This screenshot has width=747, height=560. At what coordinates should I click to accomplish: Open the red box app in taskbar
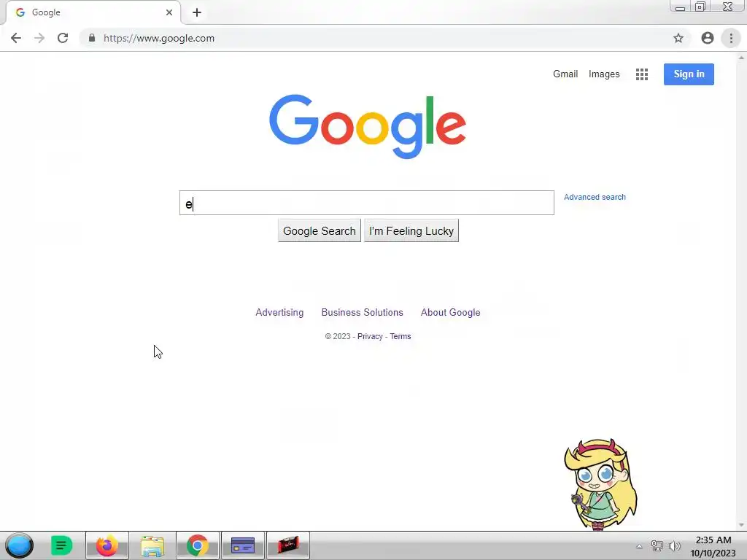pos(287,545)
